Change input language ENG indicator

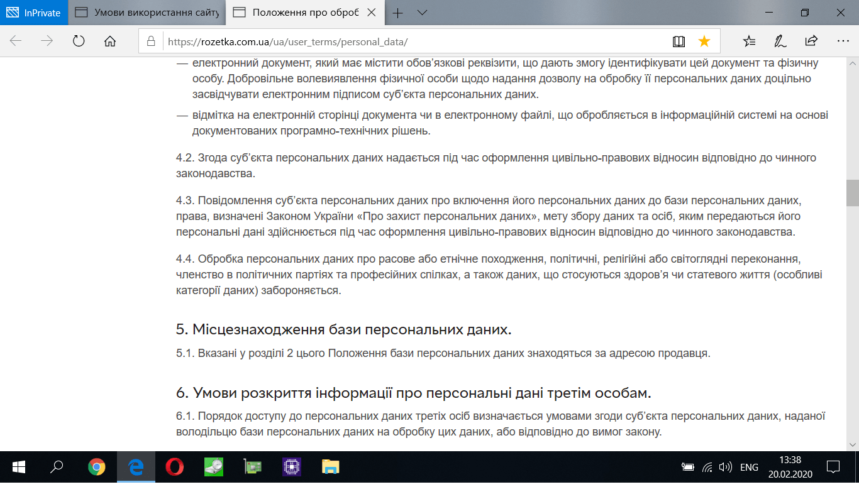(749, 468)
